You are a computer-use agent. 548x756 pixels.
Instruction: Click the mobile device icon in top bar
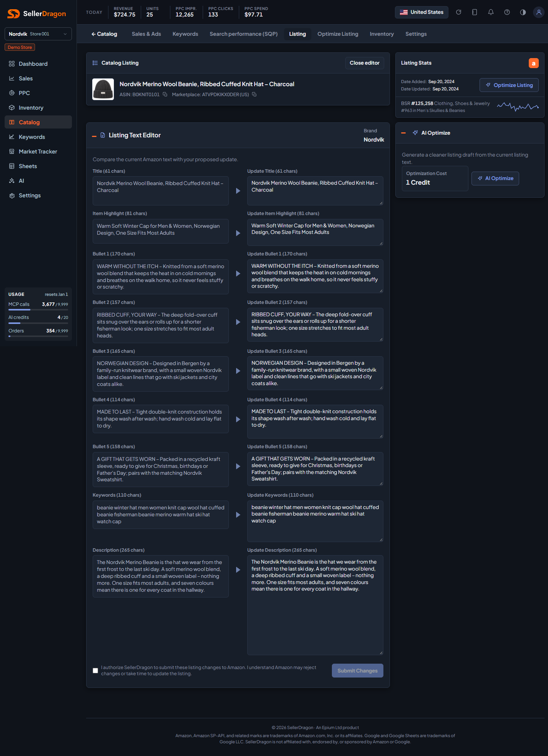pyautogui.click(x=475, y=12)
